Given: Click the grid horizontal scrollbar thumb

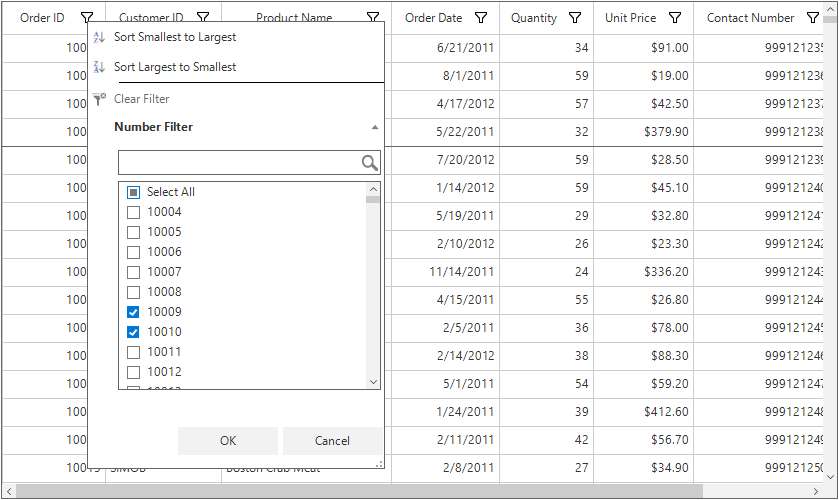Looking at the screenshot, I should (359, 491).
